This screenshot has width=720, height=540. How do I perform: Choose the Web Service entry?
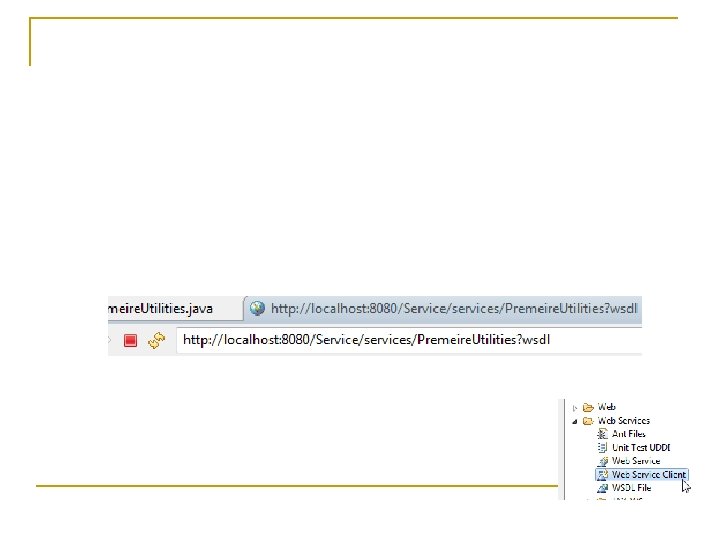click(636, 461)
